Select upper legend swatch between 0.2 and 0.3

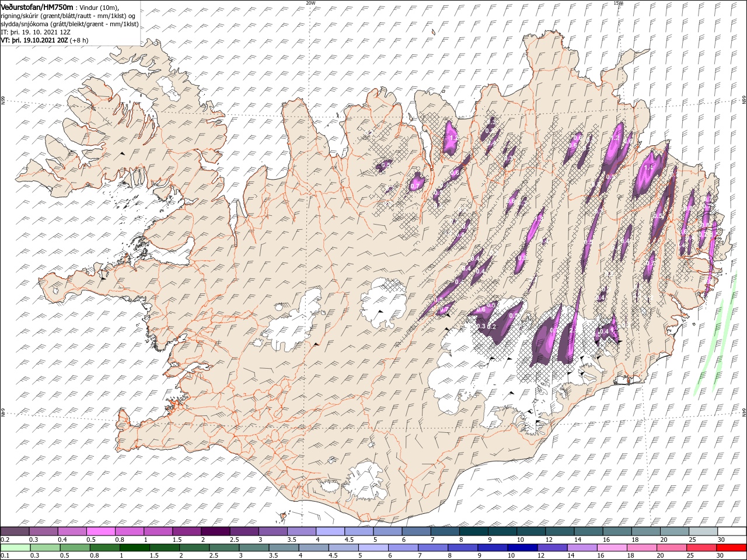[x=15, y=531]
